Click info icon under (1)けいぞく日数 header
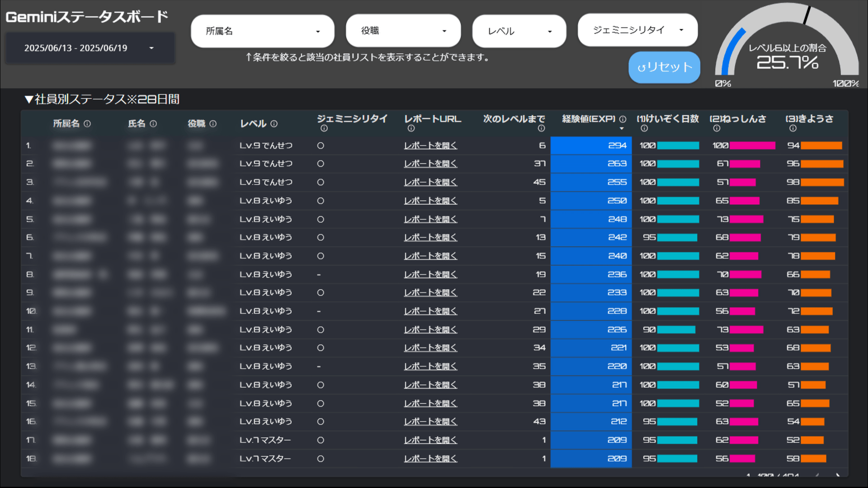Screen dimensions: 868x488 (x=644, y=129)
